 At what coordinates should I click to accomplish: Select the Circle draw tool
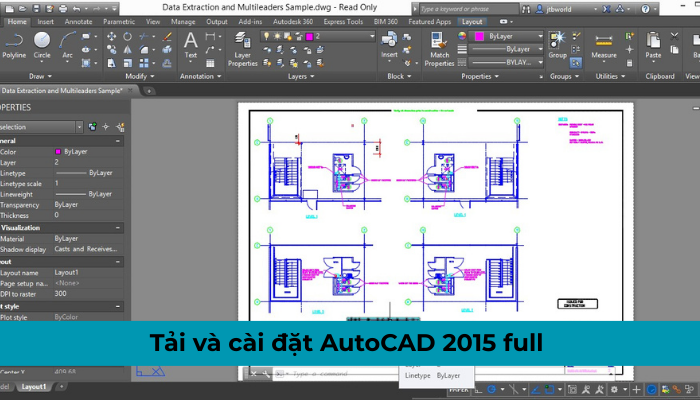coord(42,45)
